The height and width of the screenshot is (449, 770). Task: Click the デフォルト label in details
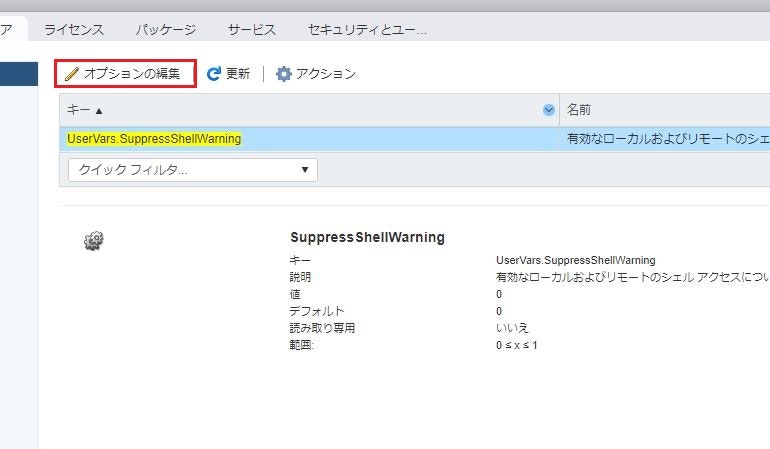tap(317, 311)
